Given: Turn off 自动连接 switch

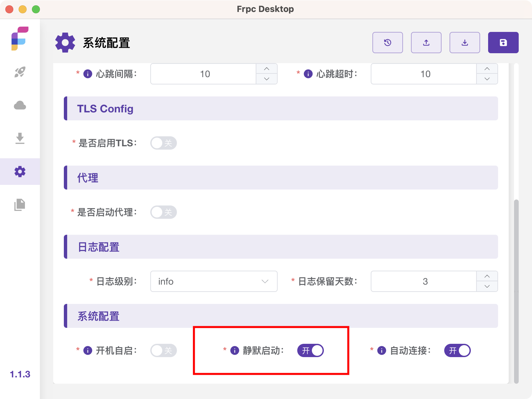Looking at the screenshot, I should 458,350.
